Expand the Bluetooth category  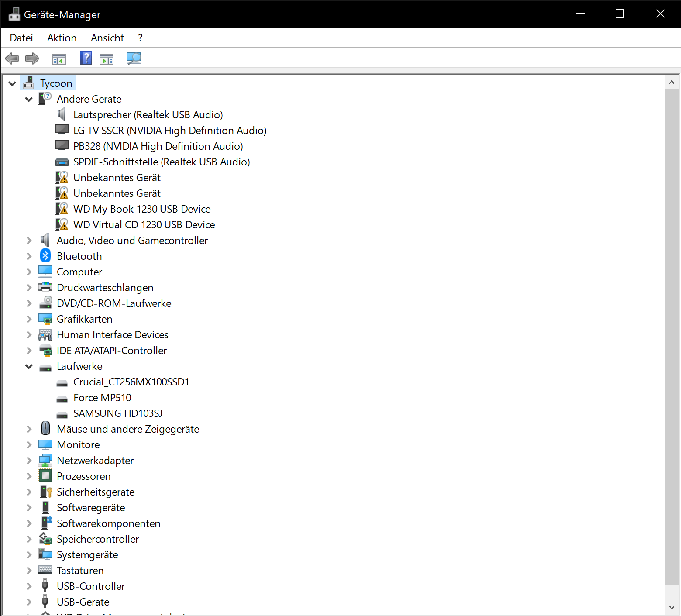tap(29, 256)
